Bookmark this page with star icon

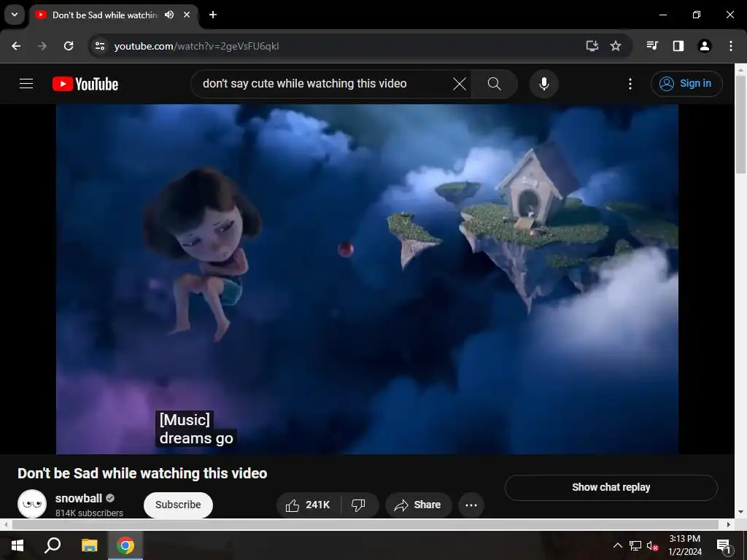[x=616, y=46]
